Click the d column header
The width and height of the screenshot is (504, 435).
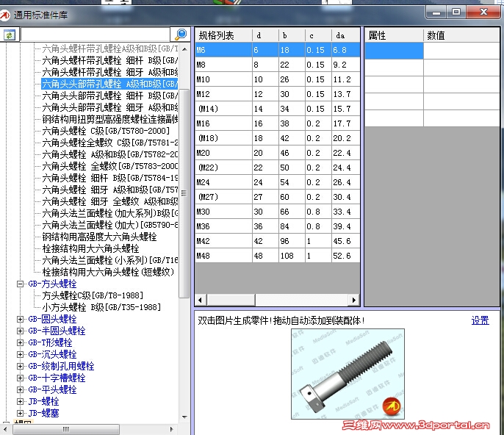point(265,35)
